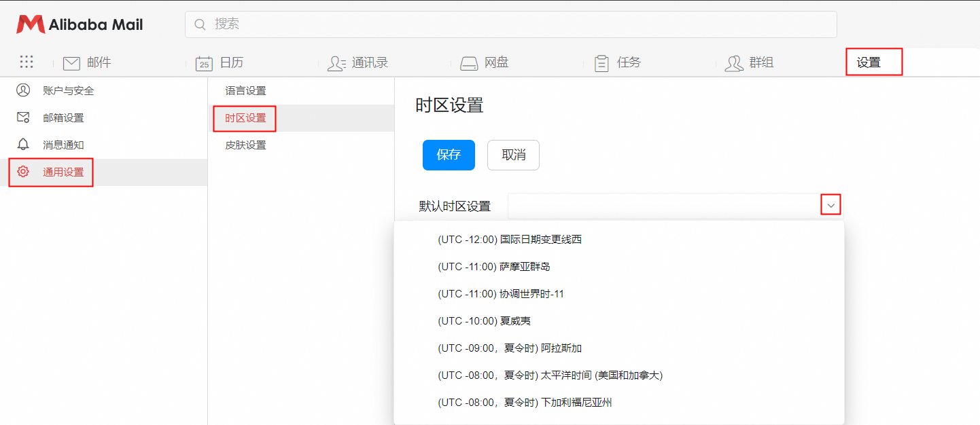Click the Calendar icon
Screen dimensions: 980x425
pos(204,63)
